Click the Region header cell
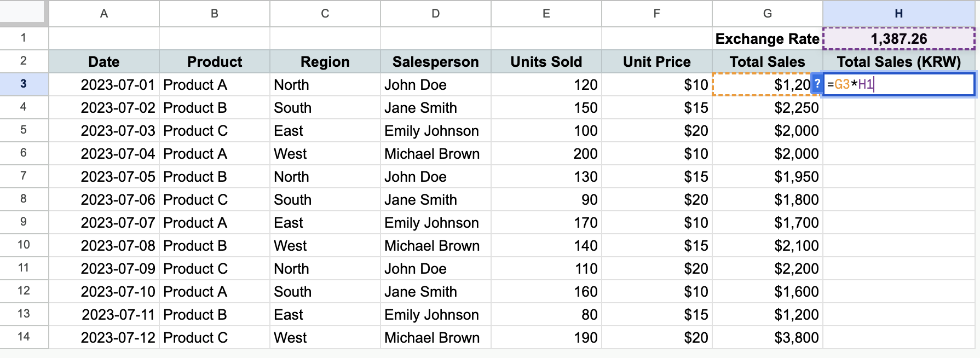Image resolution: width=980 pixels, height=358 pixels. coord(325,61)
